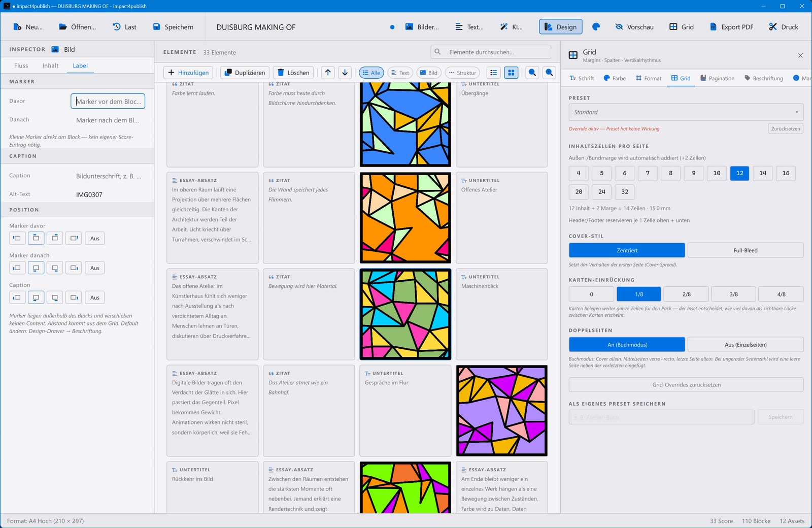Move element up with arrow icon
The height and width of the screenshot is (528, 812).
tap(328, 73)
